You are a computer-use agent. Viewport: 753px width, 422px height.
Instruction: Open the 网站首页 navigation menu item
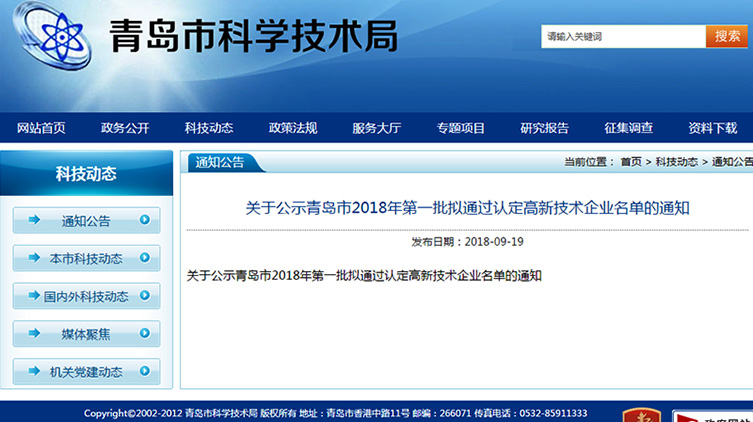41,128
